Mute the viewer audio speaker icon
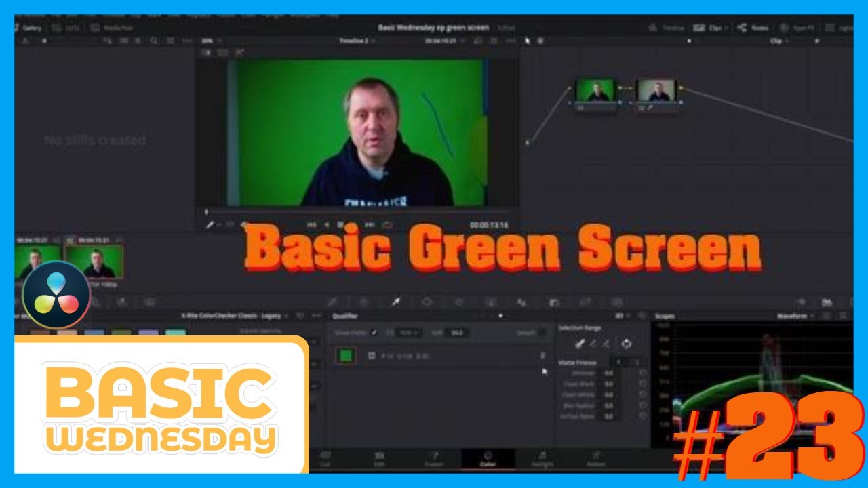 pos(244,224)
